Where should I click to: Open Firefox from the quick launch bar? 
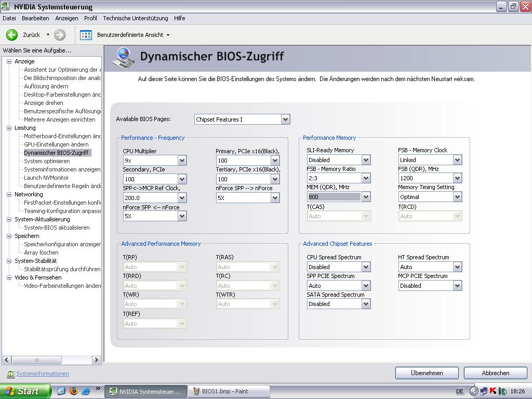(x=74, y=391)
